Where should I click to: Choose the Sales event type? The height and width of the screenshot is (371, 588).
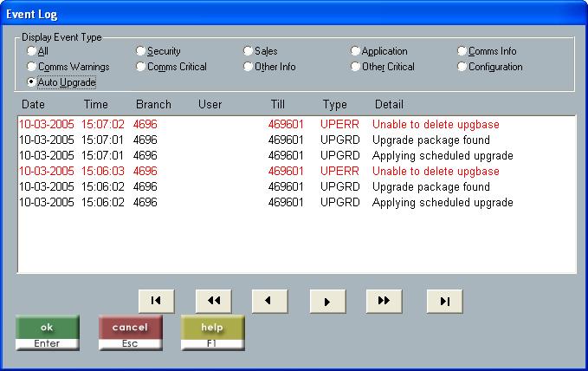click(x=261, y=50)
